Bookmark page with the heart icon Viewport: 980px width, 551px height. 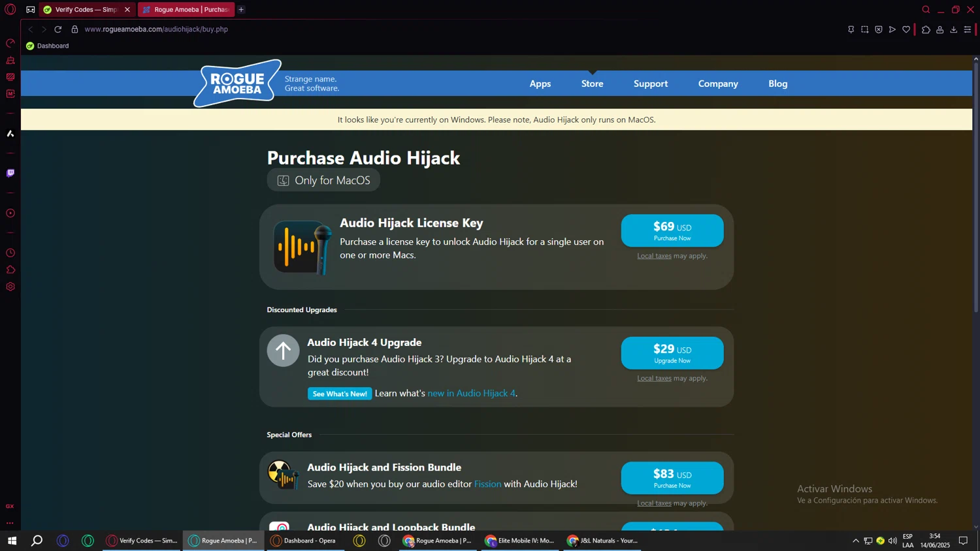(x=906, y=29)
